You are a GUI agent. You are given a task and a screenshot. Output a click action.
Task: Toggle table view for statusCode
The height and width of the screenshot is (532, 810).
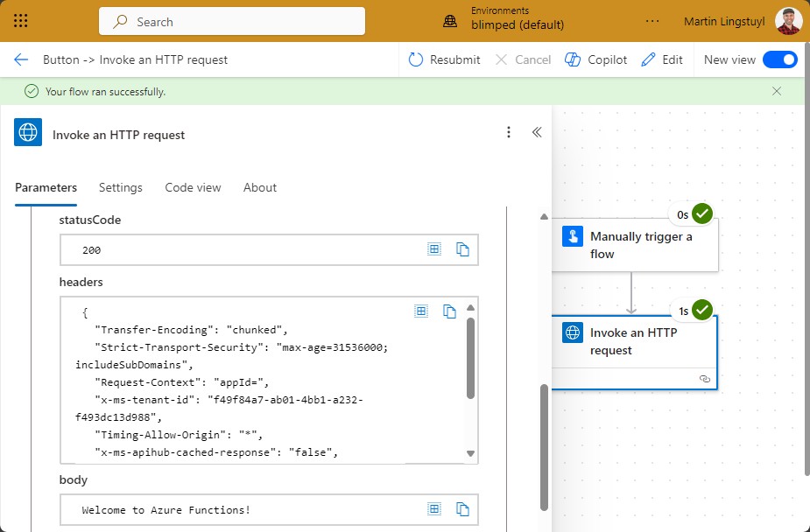click(434, 249)
